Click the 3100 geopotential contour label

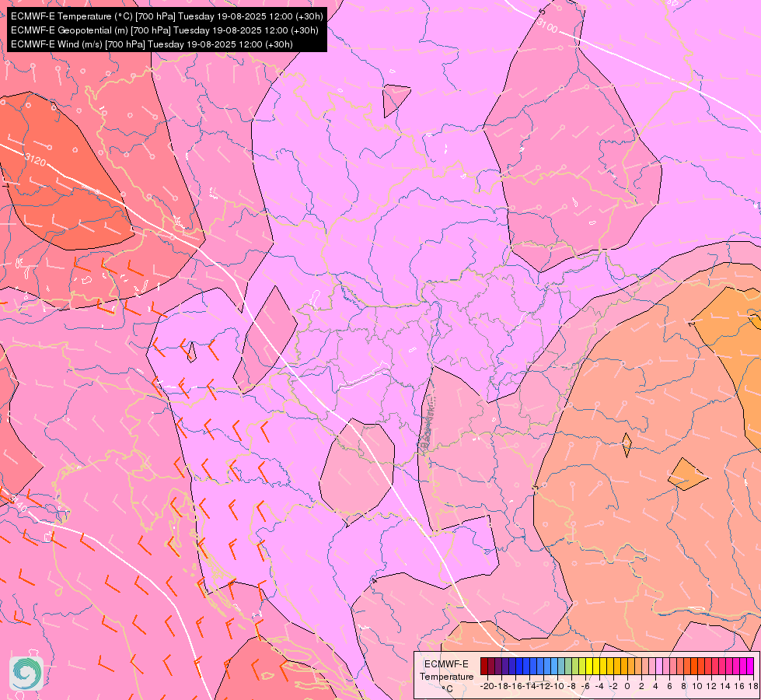pos(547,26)
